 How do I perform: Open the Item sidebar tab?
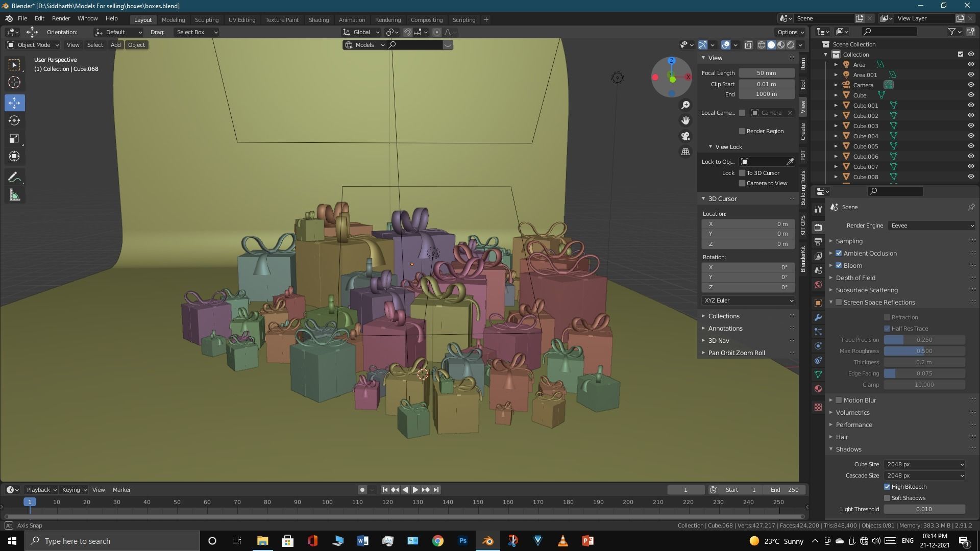(803, 64)
